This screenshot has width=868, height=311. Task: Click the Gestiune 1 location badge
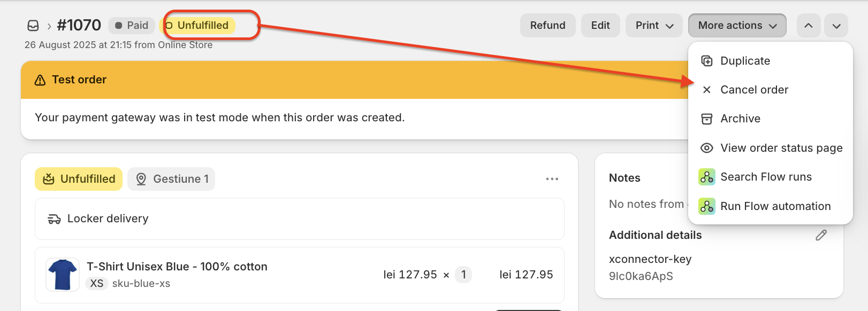(171, 179)
